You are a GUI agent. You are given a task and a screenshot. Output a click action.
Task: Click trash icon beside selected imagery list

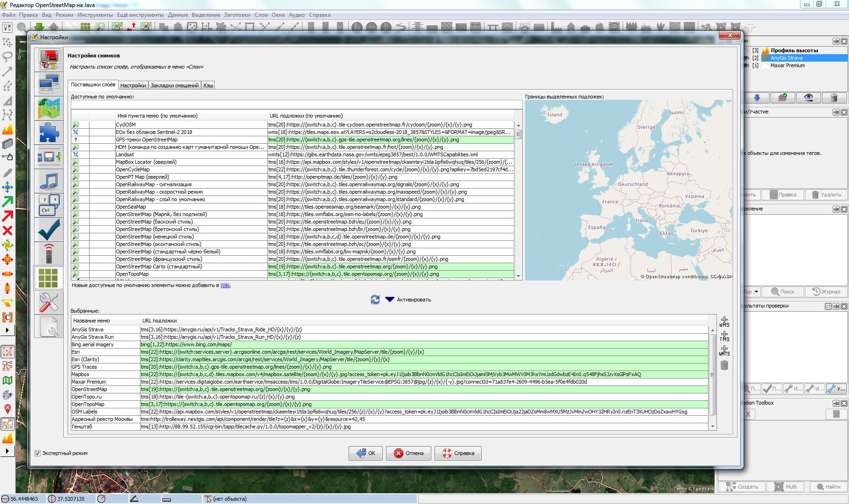[724, 365]
